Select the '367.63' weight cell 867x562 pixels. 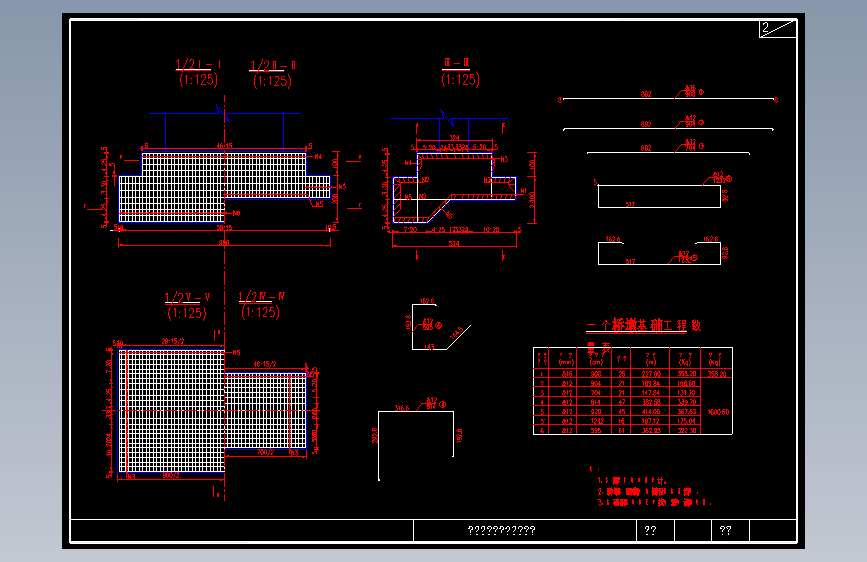[x=686, y=412]
